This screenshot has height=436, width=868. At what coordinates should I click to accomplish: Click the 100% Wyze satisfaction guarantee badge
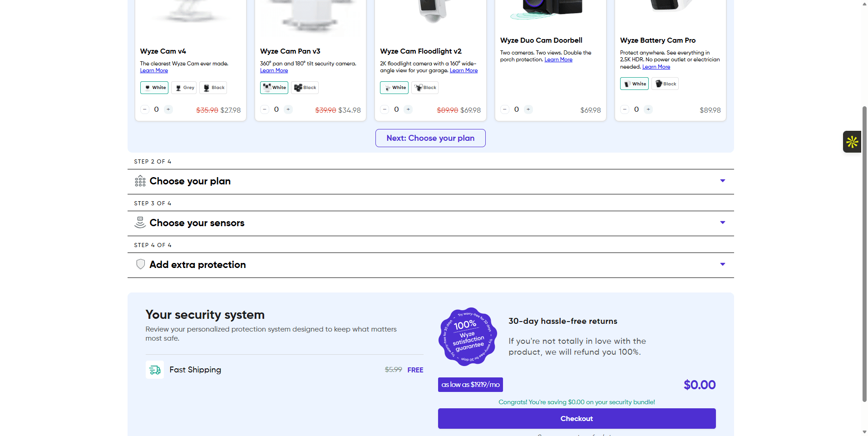pos(468,337)
